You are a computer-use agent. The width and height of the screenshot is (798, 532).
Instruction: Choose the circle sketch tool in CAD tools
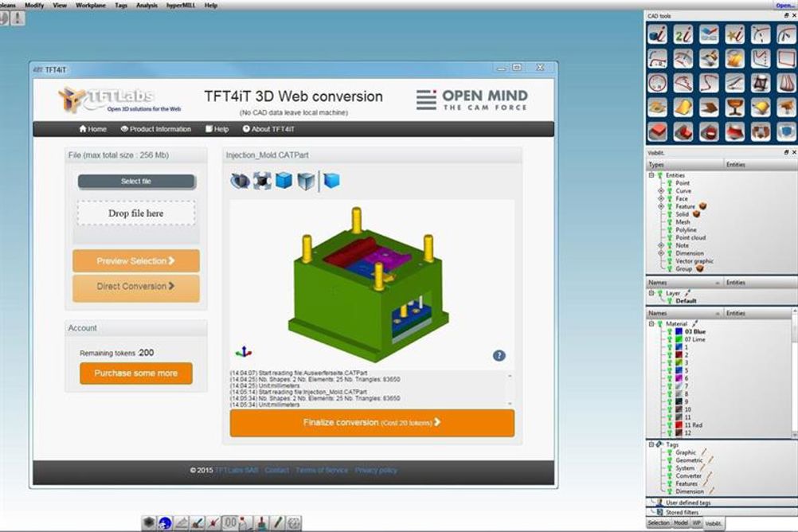coord(657,83)
